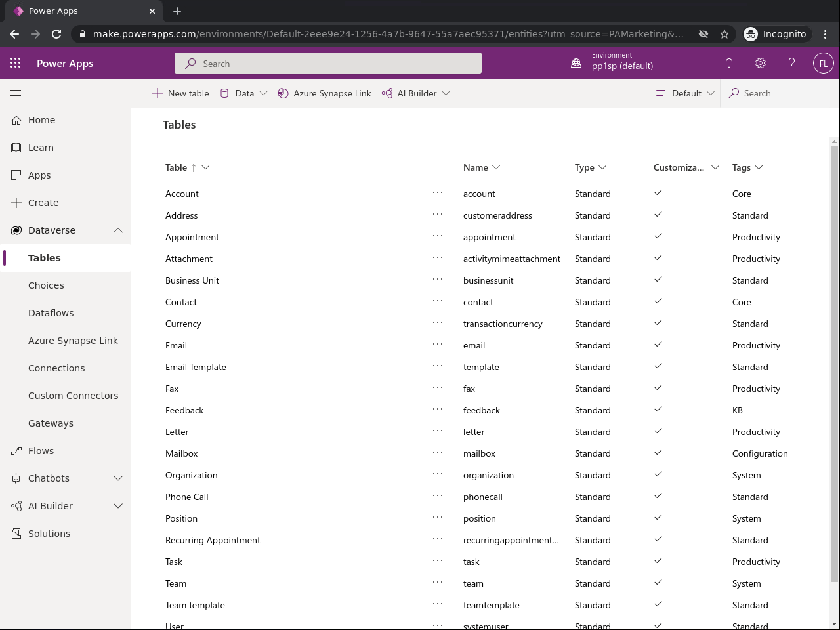Viewport: 840px width, 630px height.
Task: Reload the page with browser refresh
Action: pos(56,33)
